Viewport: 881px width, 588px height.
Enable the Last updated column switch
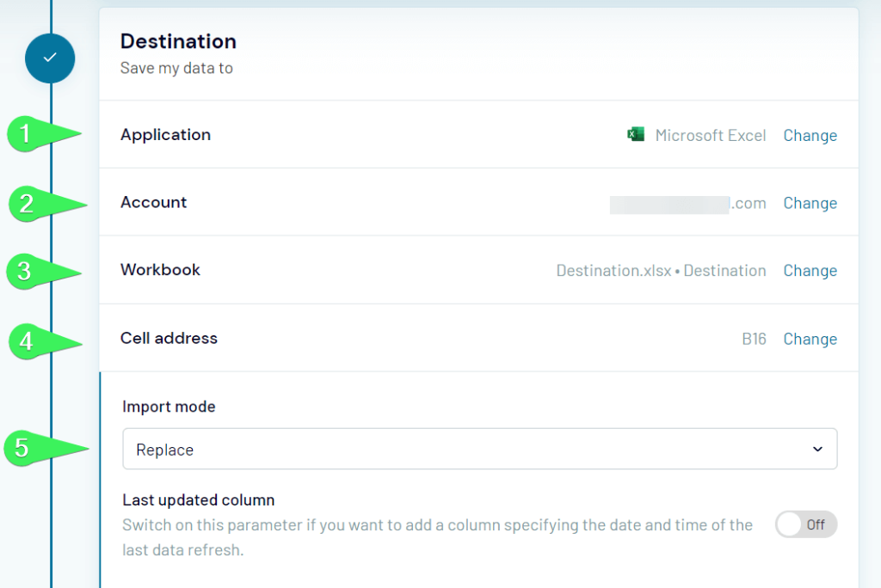click(x=805, y=524)
